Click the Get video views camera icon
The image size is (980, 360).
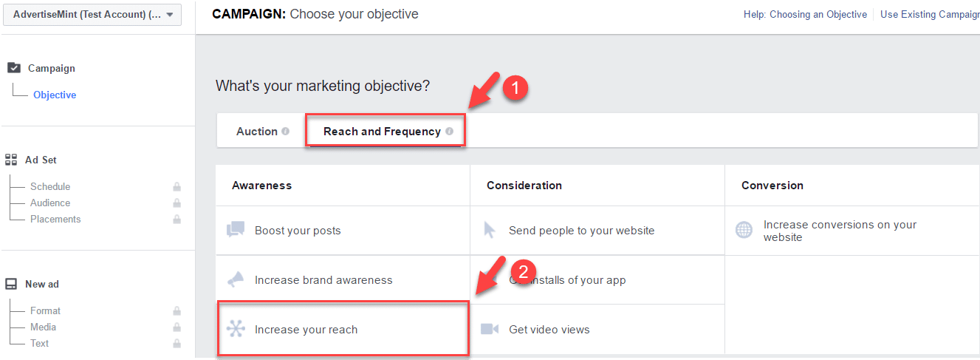(x=490, y=329)
